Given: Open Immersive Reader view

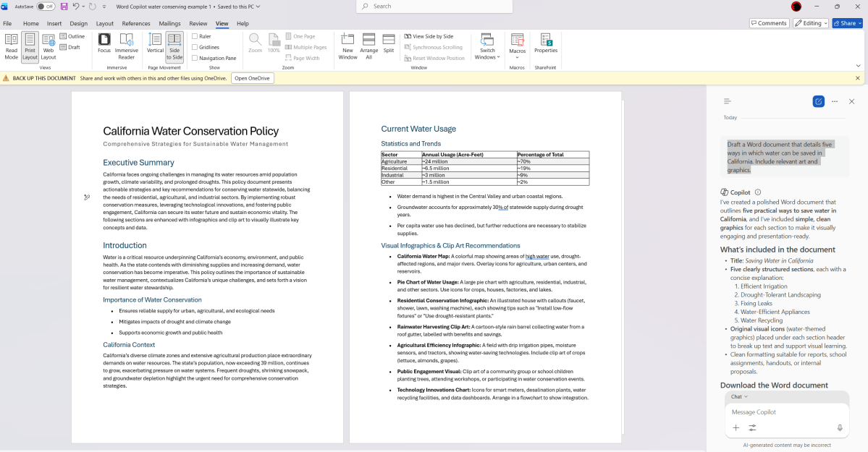Looking at the screenshot, I should pyautogui.click(x=126, y=45).
